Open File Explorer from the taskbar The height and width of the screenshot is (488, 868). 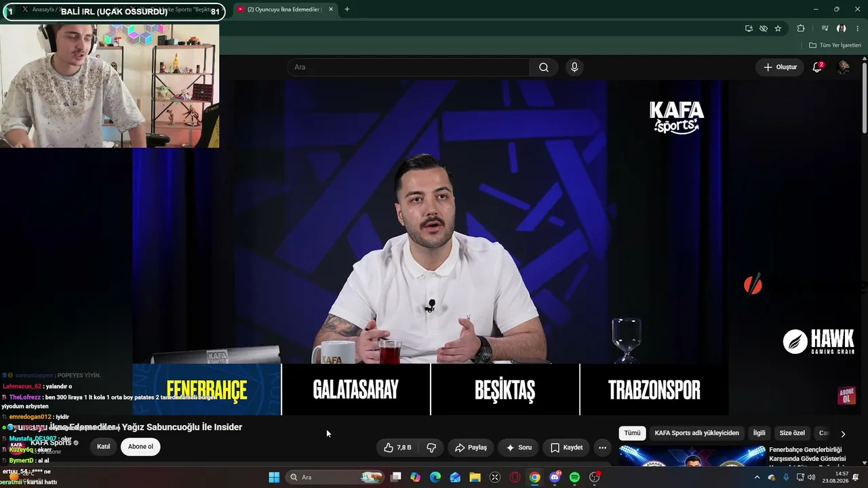point(475,477)
